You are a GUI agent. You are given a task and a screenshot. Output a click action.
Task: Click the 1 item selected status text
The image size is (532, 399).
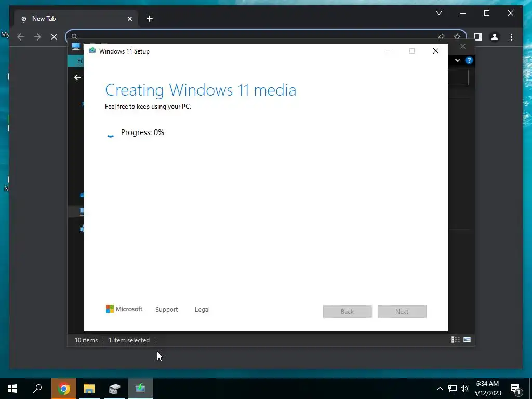(129, 340)
